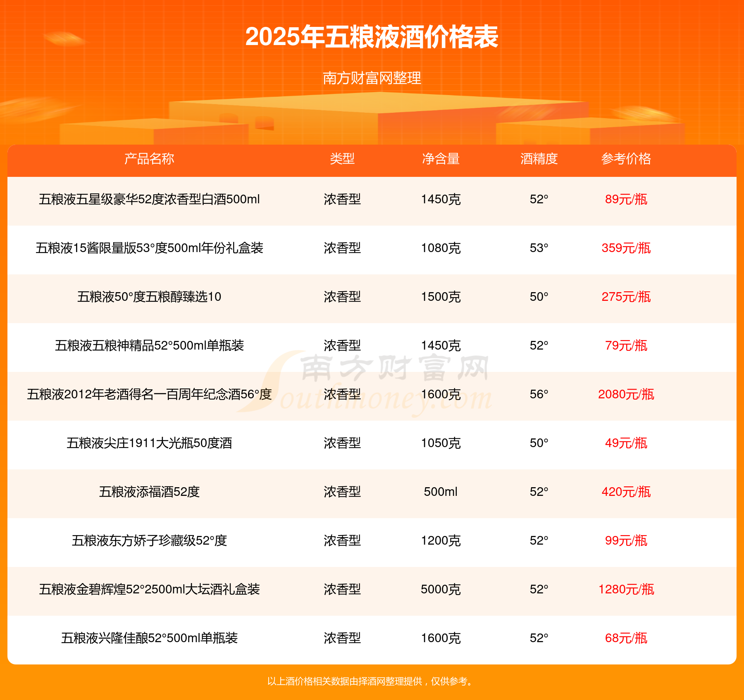Click the 56° alcohol content cell

539,394
